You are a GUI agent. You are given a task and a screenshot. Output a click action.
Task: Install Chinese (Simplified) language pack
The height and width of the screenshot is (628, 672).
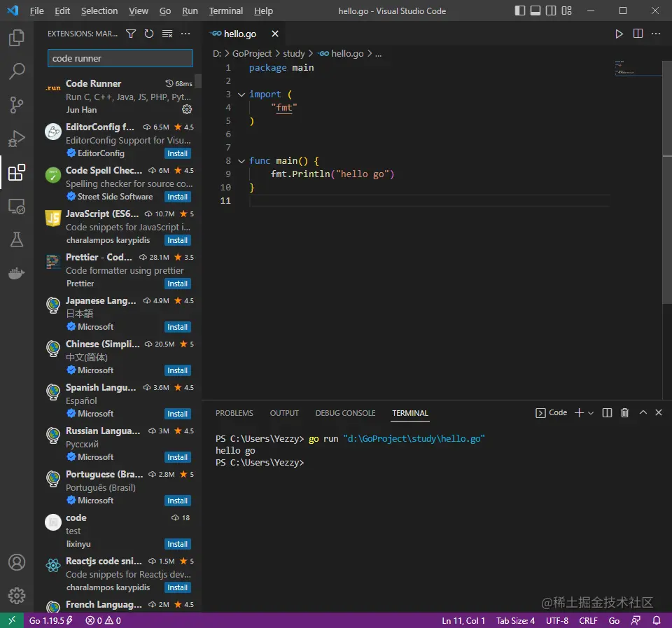point(177,370)
